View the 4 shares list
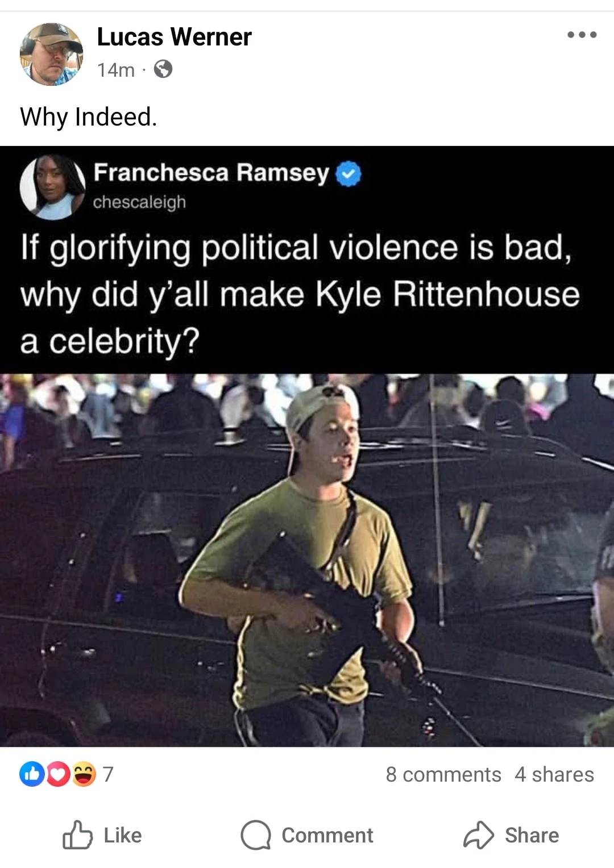The image size is (614, 868). 554,774
